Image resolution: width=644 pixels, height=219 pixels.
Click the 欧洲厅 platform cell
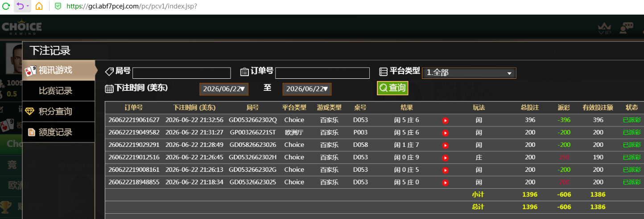click(294, 133)
